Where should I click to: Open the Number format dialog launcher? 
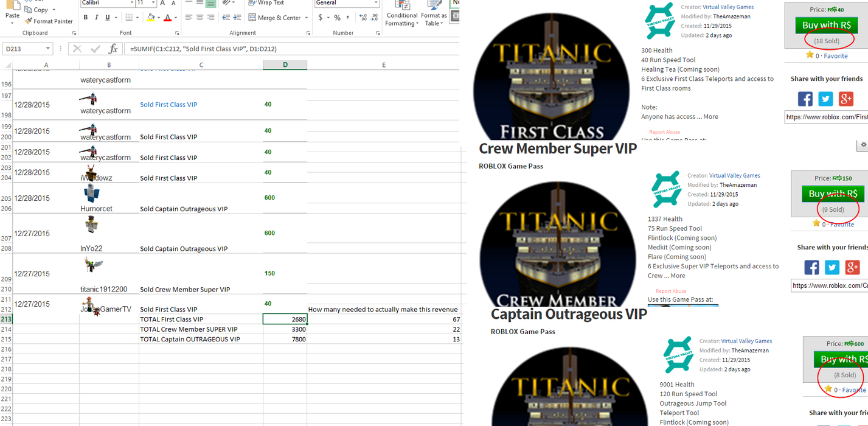point(377,33)
